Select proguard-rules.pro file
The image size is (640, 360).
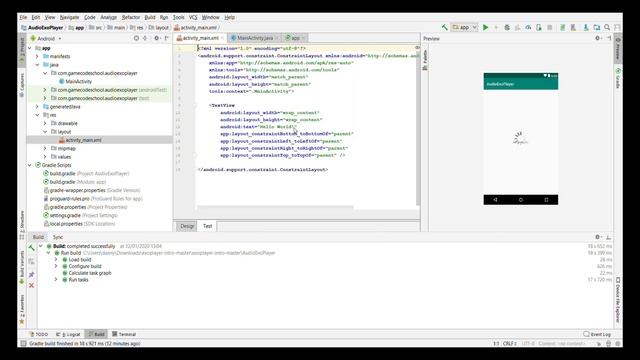93,199
